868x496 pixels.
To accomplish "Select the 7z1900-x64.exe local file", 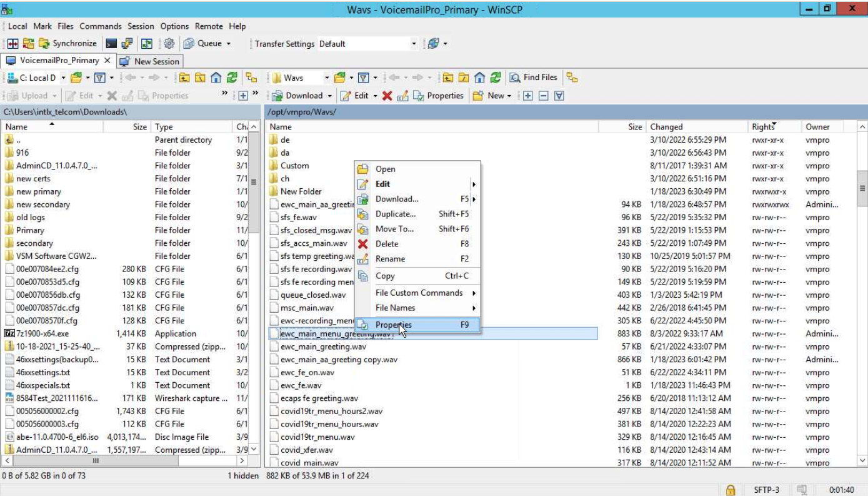I will pyautogui.click(x=42, y=334).
